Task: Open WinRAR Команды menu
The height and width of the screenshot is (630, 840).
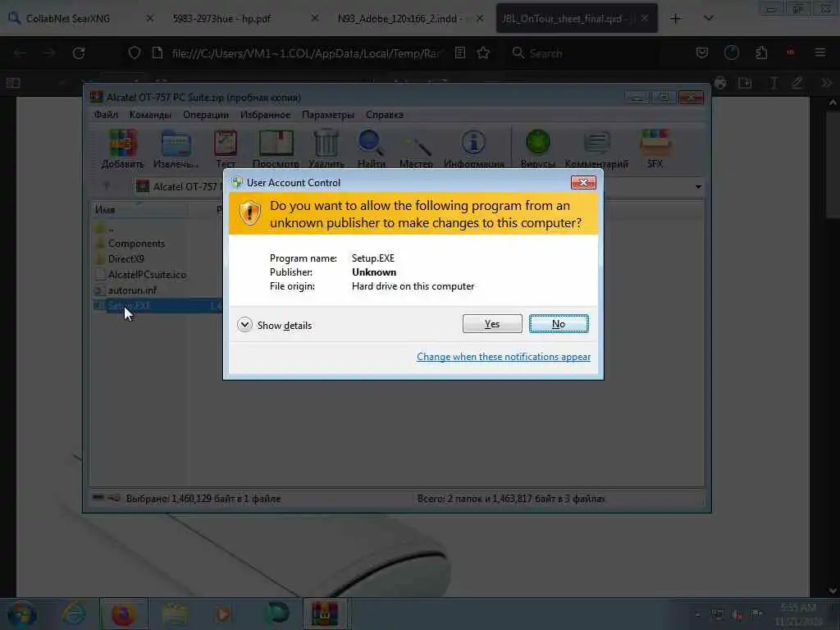Action: pos(150,115)
